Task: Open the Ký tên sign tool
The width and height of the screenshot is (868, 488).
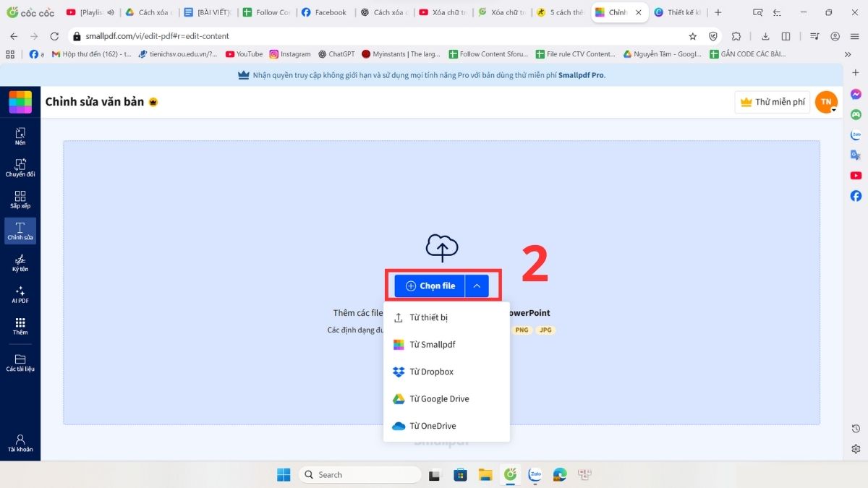Action: pyautogui.click(x=20, y=263)
